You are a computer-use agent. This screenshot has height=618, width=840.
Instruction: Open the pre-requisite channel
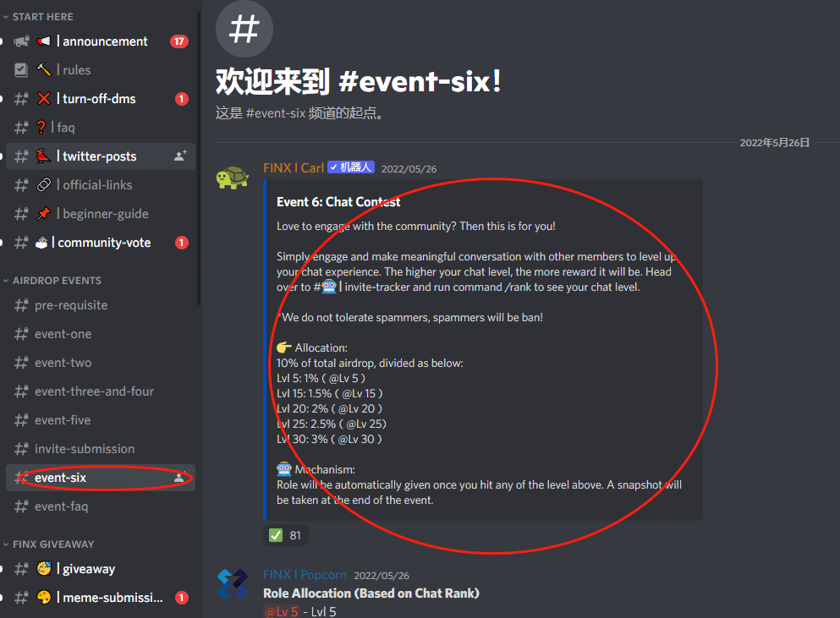point(101,305)
